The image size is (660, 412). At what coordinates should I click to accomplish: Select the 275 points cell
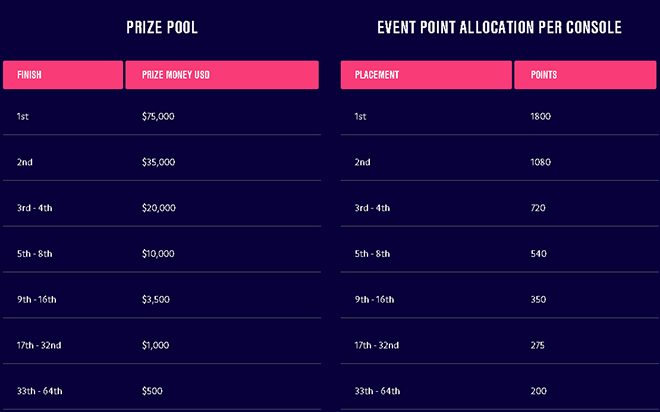pyautogui.click(x=538, y=345)
